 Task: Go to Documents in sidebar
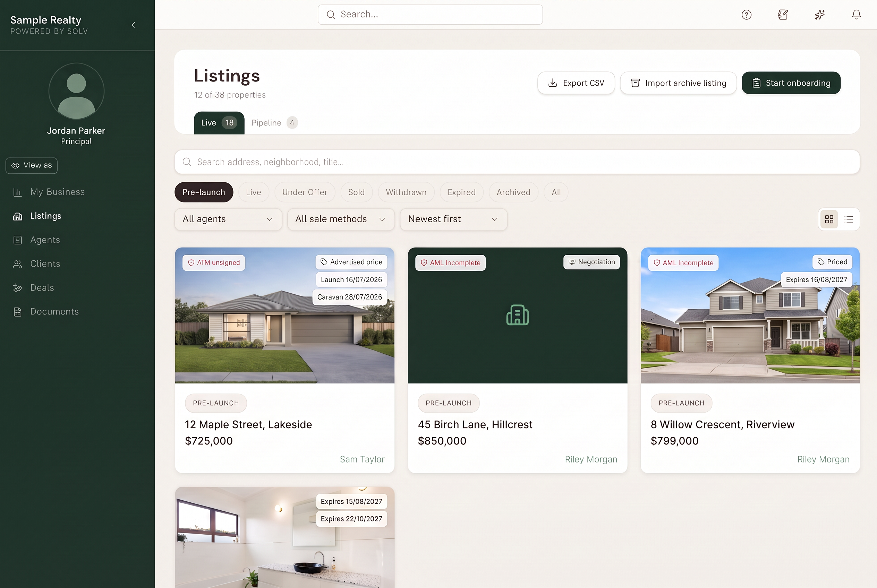coord(54,312)
